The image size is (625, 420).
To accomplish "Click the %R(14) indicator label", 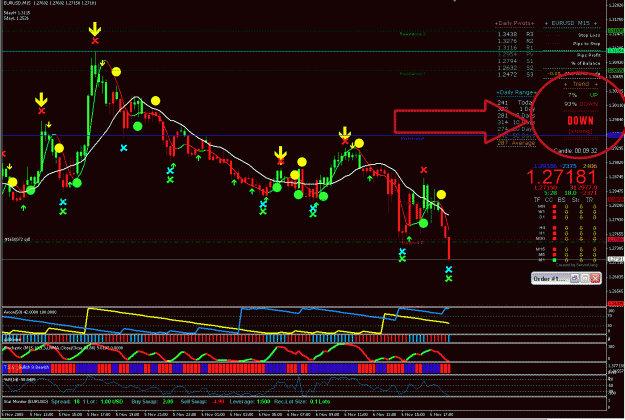I will pos(20,380).
